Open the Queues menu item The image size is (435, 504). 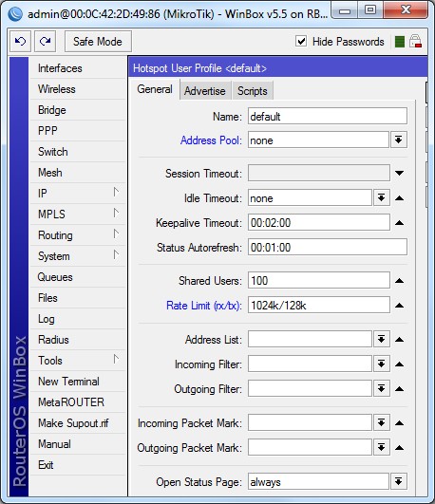tap(77, 277)
